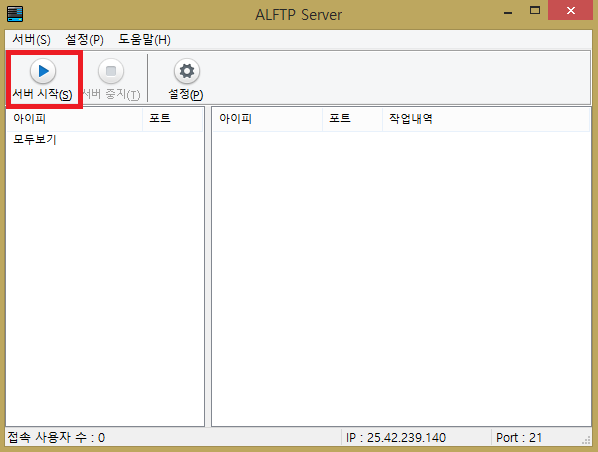The height and width of the screenshot is (452, 598).
Task: Click the greyed-out 서버 중지(T) stop icon
Action: click(111, 71)
